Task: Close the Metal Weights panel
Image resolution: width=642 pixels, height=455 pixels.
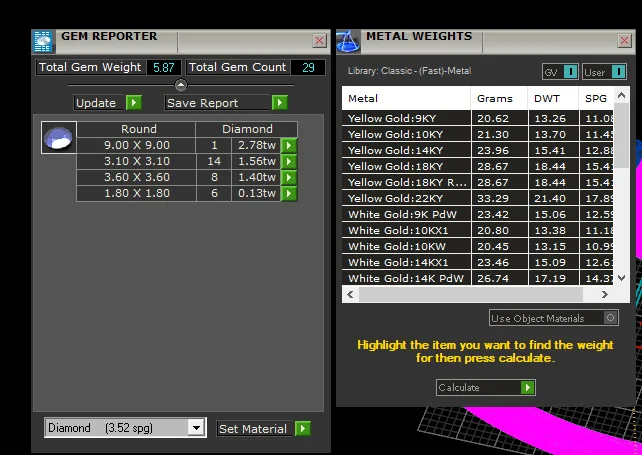Action: (x=624, y=41)
